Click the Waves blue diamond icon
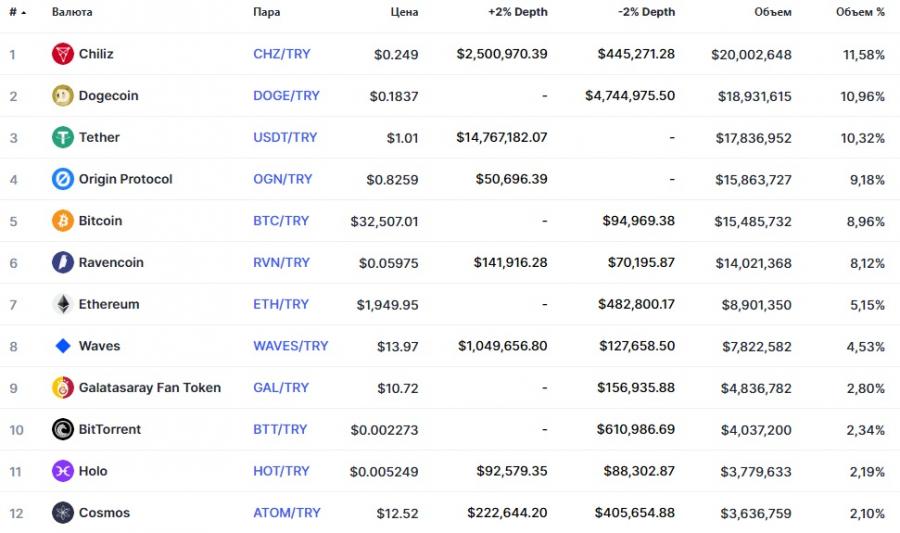Viewport: 900px width, 533px height. click(63, 346)
